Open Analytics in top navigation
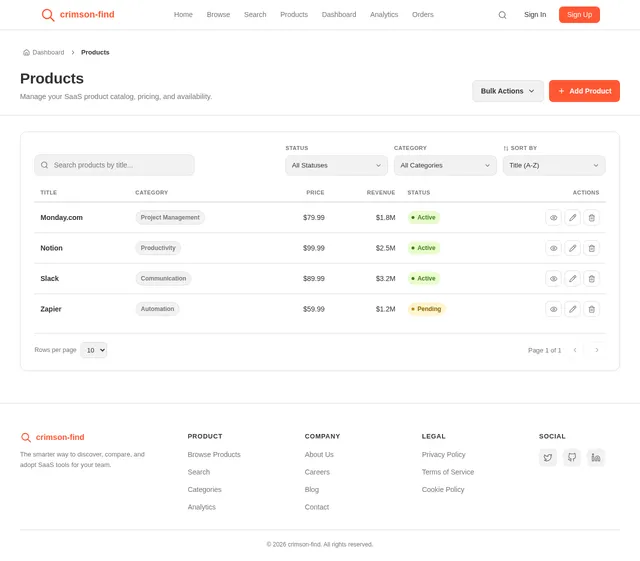The width and height of the screenshot is (640, 561). pyautogui.click(x=384, y=15)
